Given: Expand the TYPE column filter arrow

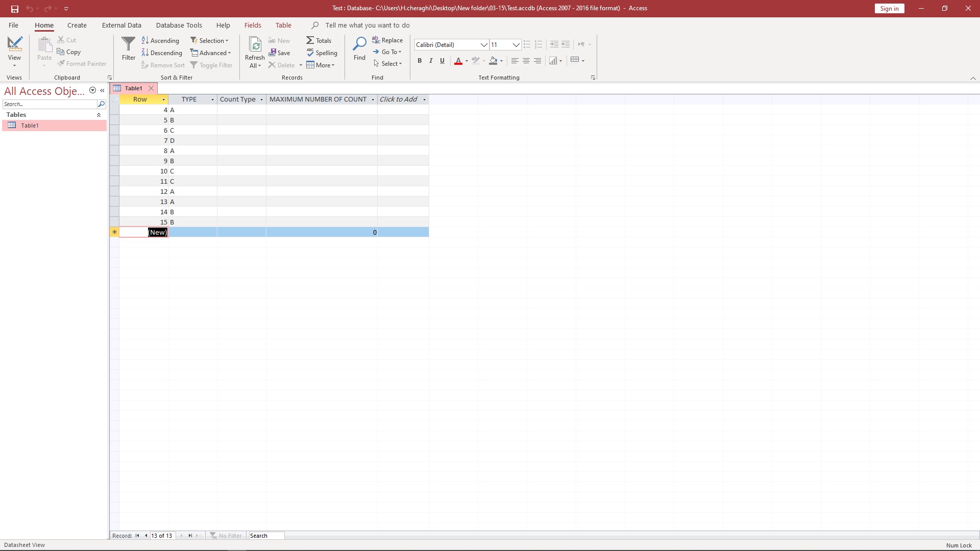Looking at the screenshot, I should point(212,99).
